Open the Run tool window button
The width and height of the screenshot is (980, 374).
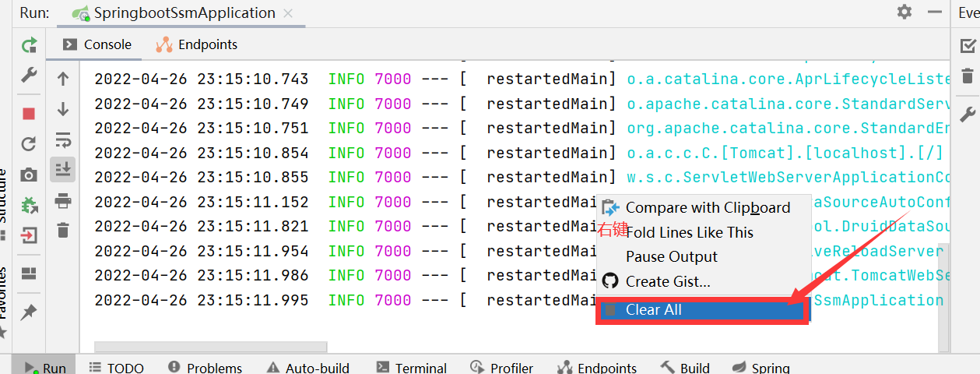point(44,368)
